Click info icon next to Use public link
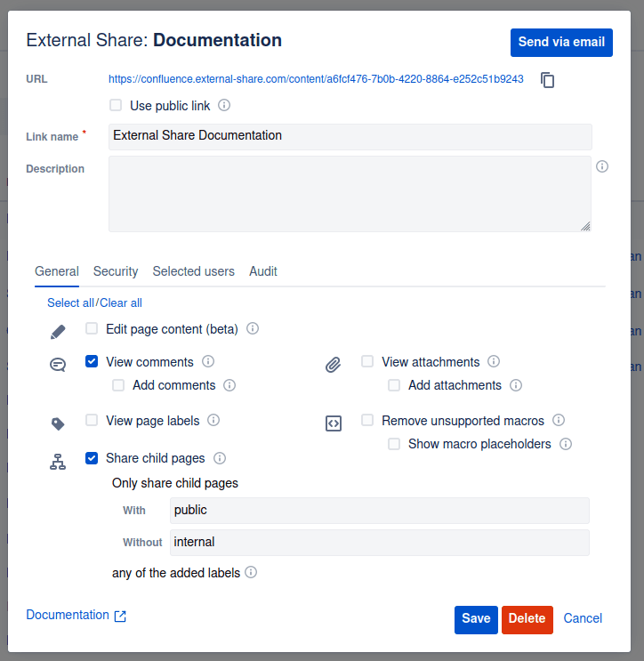 tap(224, 105)
